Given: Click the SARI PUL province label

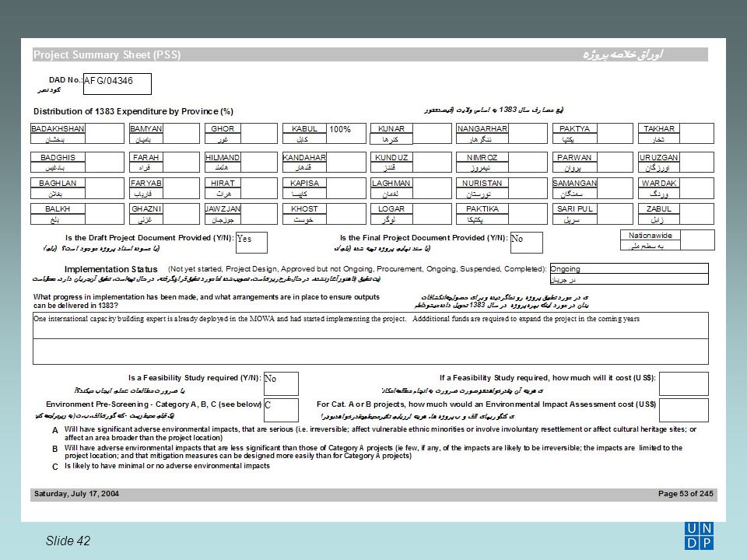Looking at the screenshot, I should click(x=574, y=208).
